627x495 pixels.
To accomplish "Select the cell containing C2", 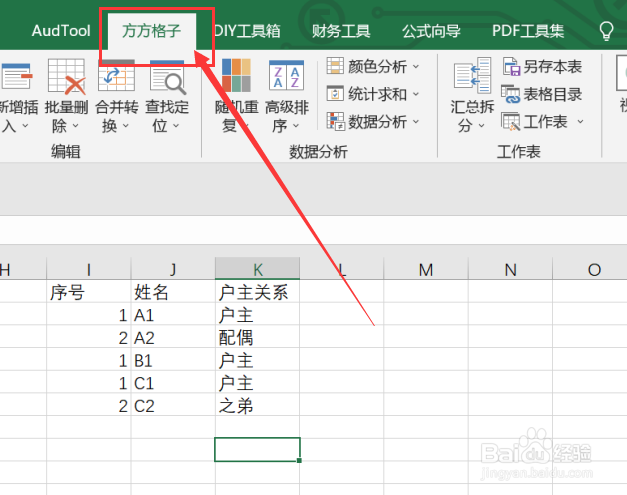I will coord(173,405).
